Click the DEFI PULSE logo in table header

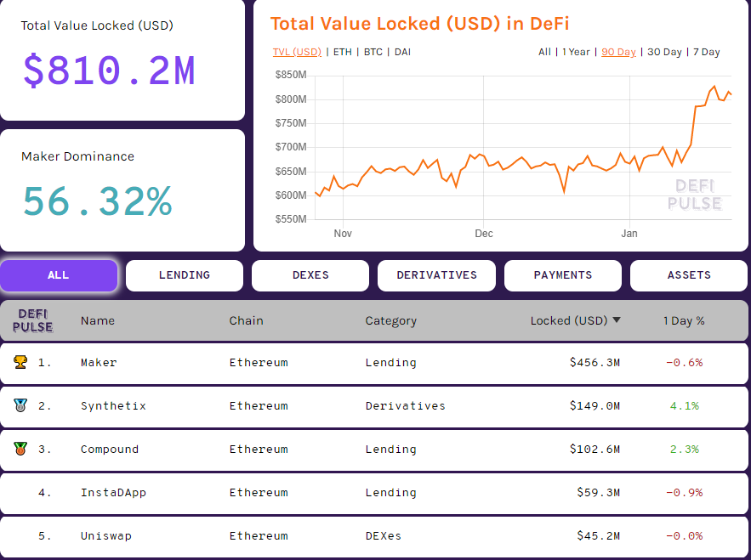[x=31, y=321]
